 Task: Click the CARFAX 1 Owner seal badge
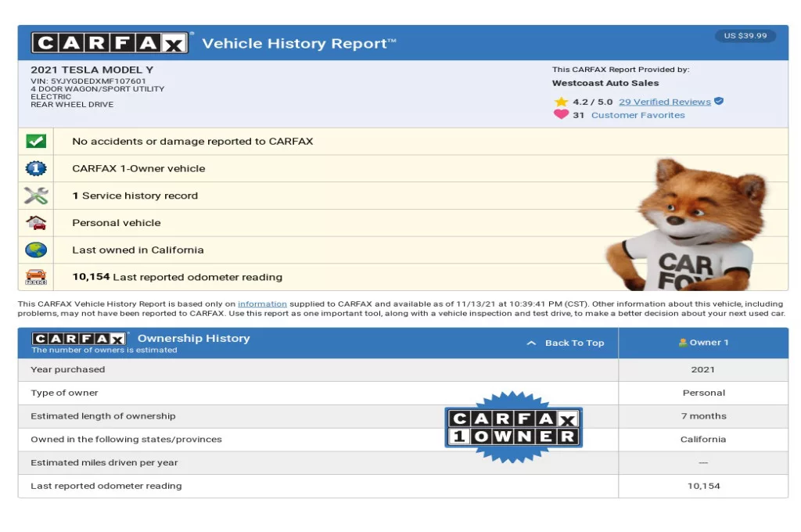pos(513,427)
